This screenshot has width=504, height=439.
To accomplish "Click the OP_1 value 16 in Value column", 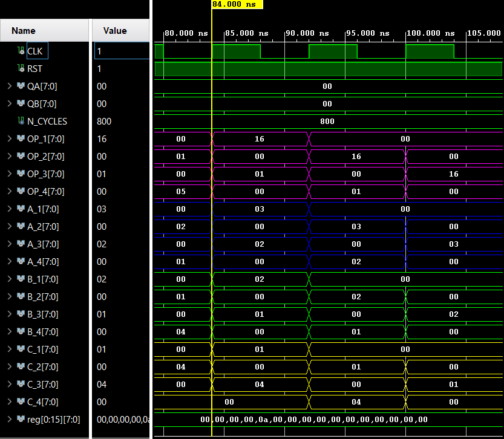I will [x=102, y=138].
